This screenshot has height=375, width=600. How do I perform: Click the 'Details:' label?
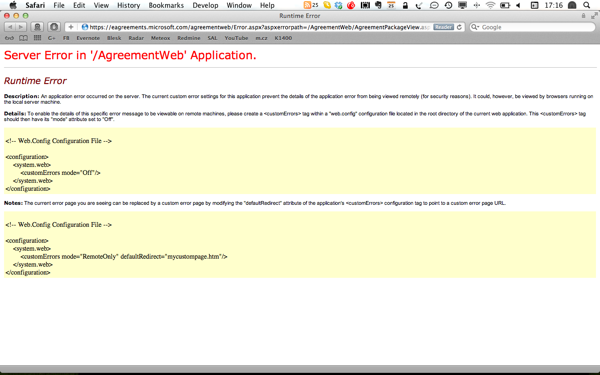(x=15, y=114)
